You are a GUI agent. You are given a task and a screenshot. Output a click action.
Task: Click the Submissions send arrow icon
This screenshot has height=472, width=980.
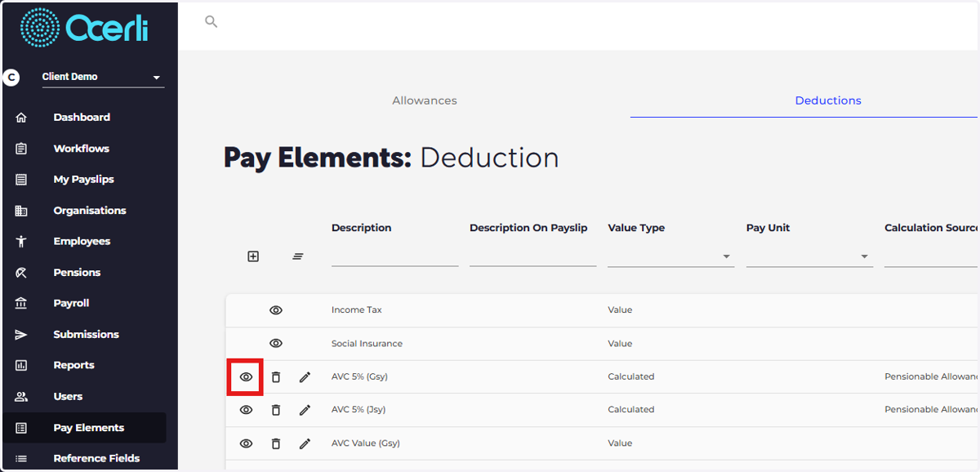point(21,335)
